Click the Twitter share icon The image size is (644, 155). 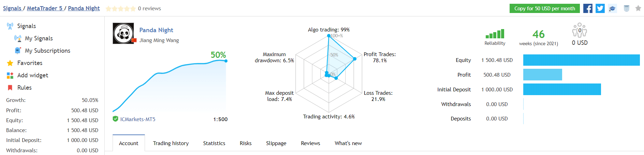tap(600, 9)
